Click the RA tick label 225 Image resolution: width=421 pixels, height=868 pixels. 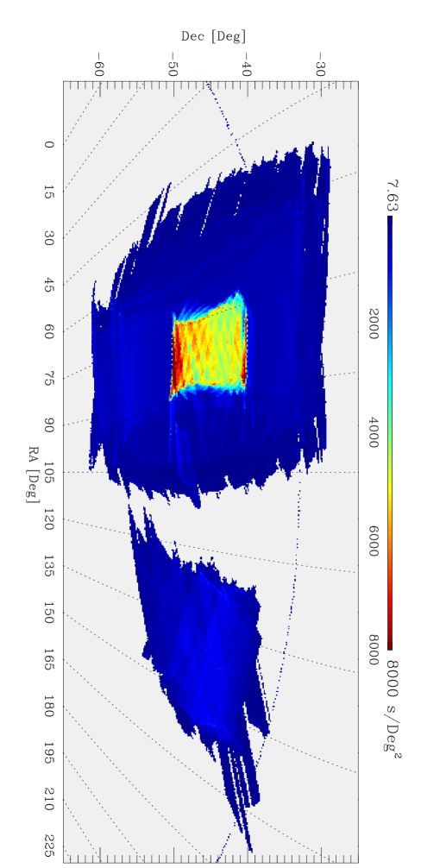(50, 847)
